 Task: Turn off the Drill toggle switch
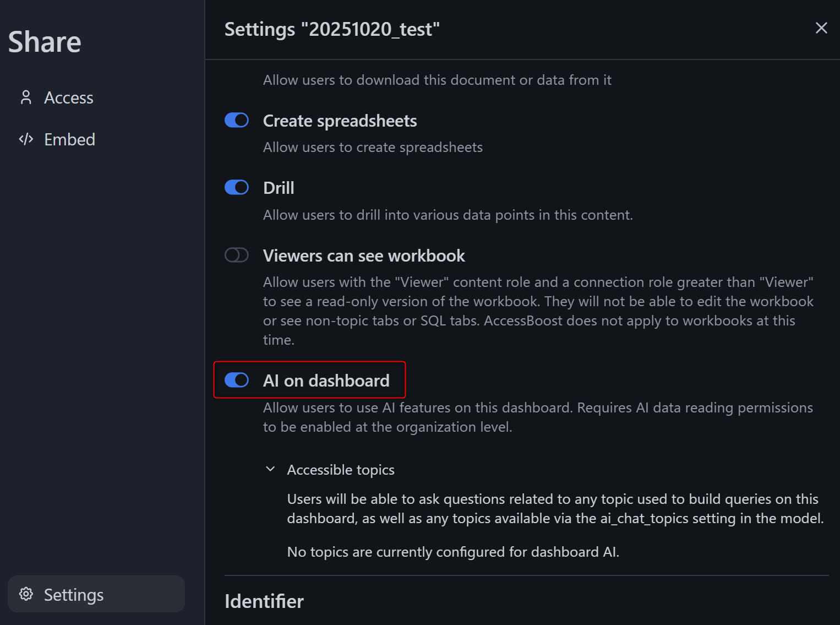[237, 188]
